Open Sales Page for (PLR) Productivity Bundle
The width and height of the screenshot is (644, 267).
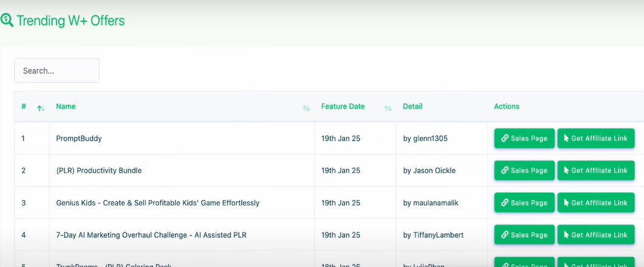coord(524,170)
